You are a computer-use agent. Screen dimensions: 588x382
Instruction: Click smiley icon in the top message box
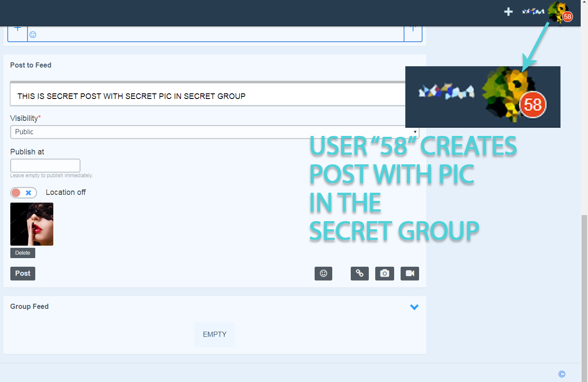coord(33,34)
